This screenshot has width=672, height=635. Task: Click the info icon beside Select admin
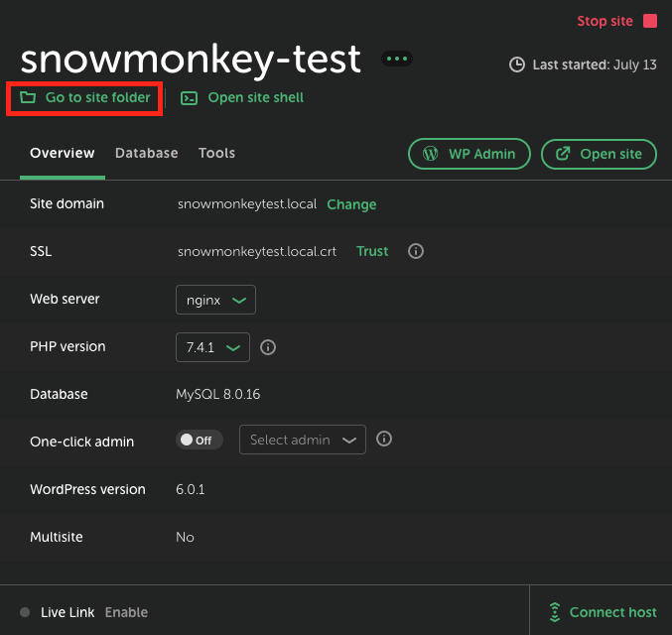click(x=383, y=439)
